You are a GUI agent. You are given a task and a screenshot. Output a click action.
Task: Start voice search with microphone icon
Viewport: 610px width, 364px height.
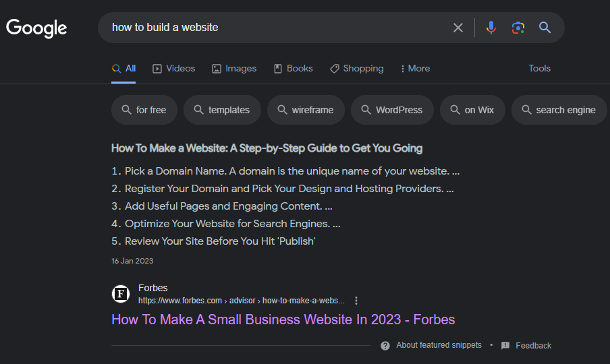[x=491, y=28]
